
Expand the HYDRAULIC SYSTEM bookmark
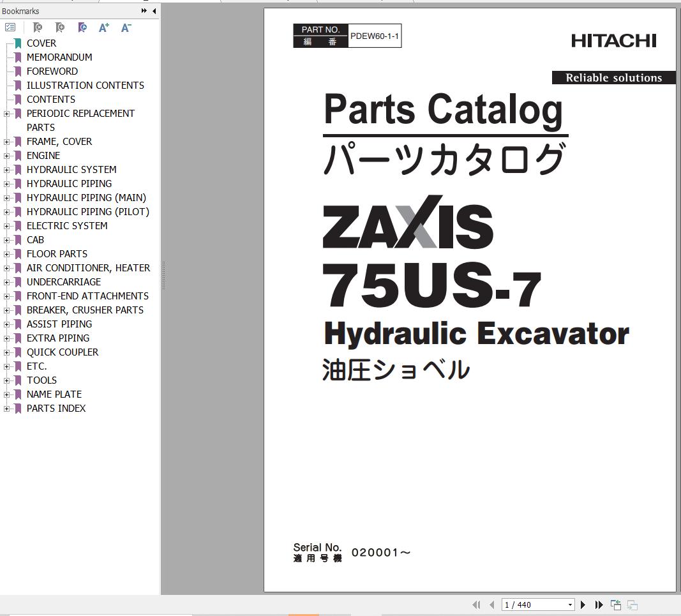click(6, 170)
